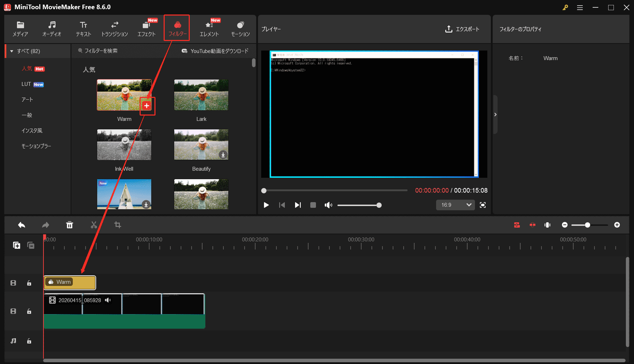Select the オーディオ (Audio) tab icon

[52, 29]
